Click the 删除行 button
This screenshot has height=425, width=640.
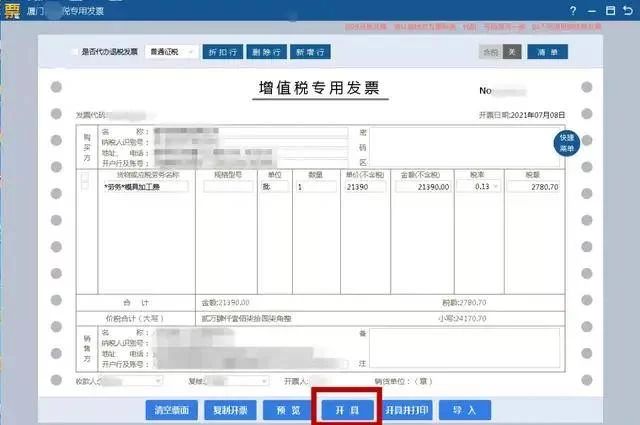click(267, 51)
